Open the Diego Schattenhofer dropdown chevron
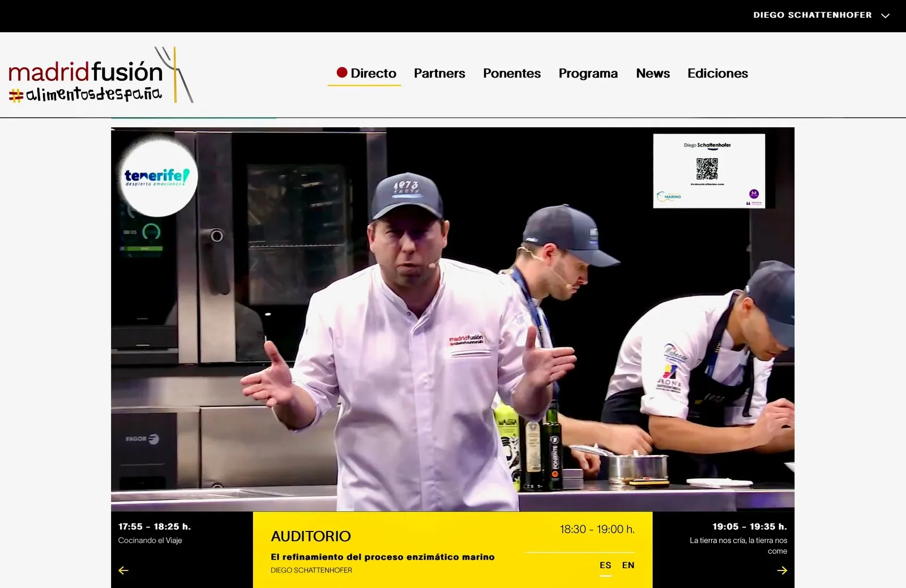The image size is (906, 588). coord(886,16)
